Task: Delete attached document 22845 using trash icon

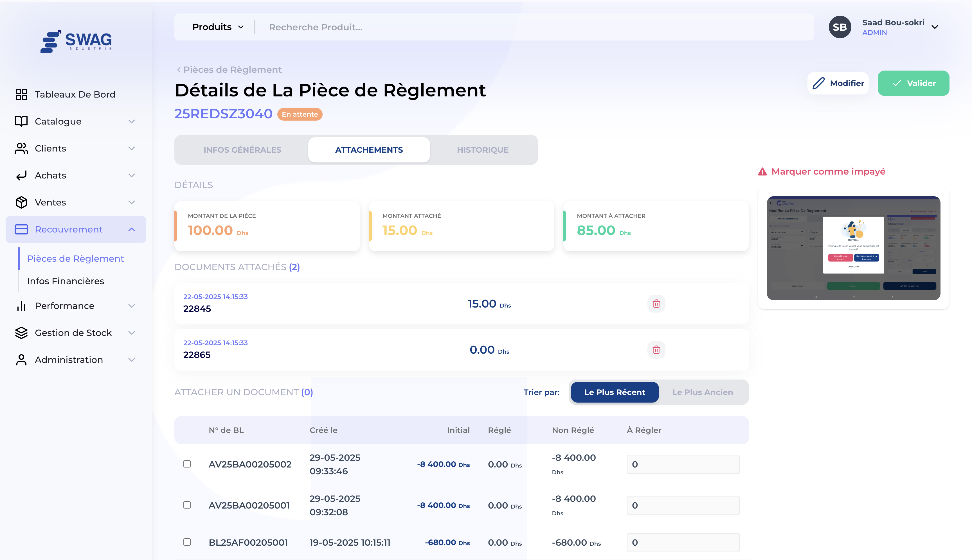Action: click(x=656, y=303)
